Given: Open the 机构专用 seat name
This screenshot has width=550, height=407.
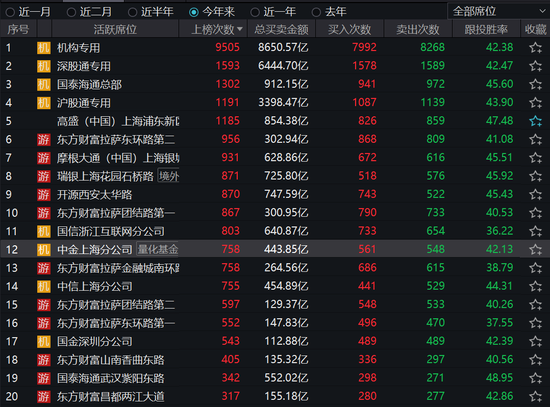Looking at the screenshot, I should coord(79,48).
